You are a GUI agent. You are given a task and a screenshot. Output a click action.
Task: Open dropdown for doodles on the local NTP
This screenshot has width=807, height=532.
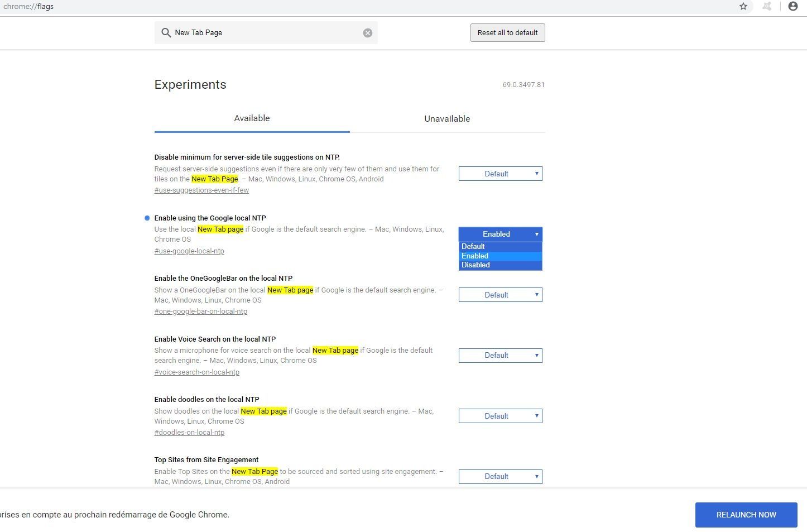coord(500,416)
